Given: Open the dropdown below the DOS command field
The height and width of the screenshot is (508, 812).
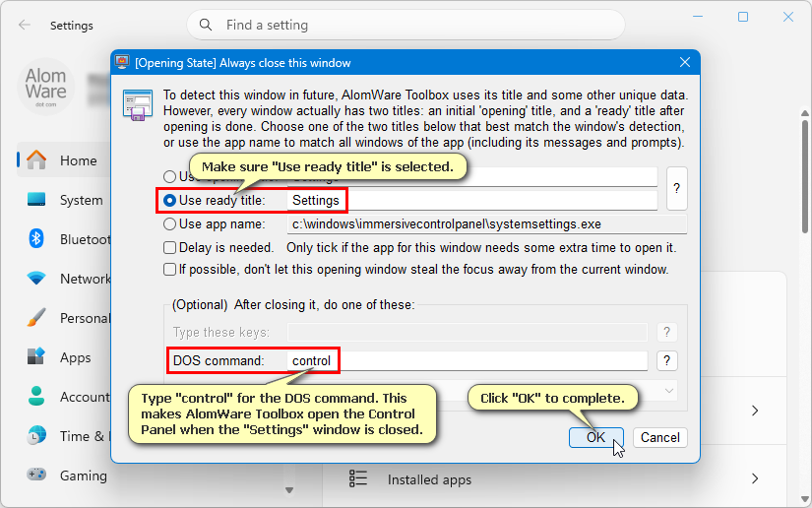Looking at the screenshot, I should 668,391.
